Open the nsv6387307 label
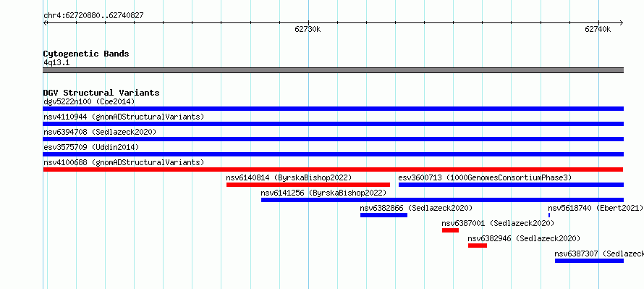Viewport: 644px width, 289px height. (599, 254)
